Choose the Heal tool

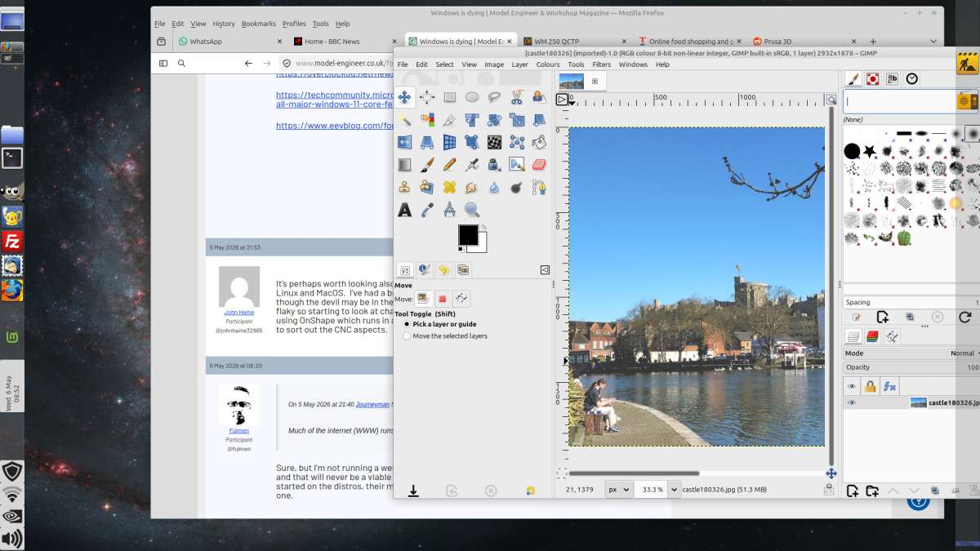(x=449, y=187)
